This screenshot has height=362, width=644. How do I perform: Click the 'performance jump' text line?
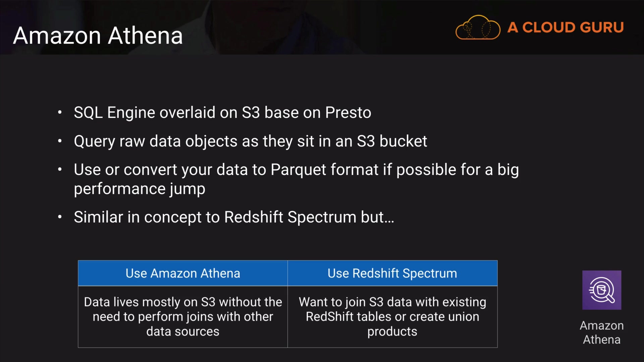tap(140, 189)
